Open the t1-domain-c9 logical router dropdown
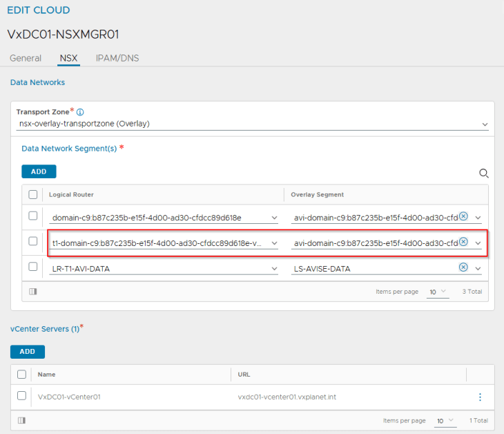 (274, 243)
